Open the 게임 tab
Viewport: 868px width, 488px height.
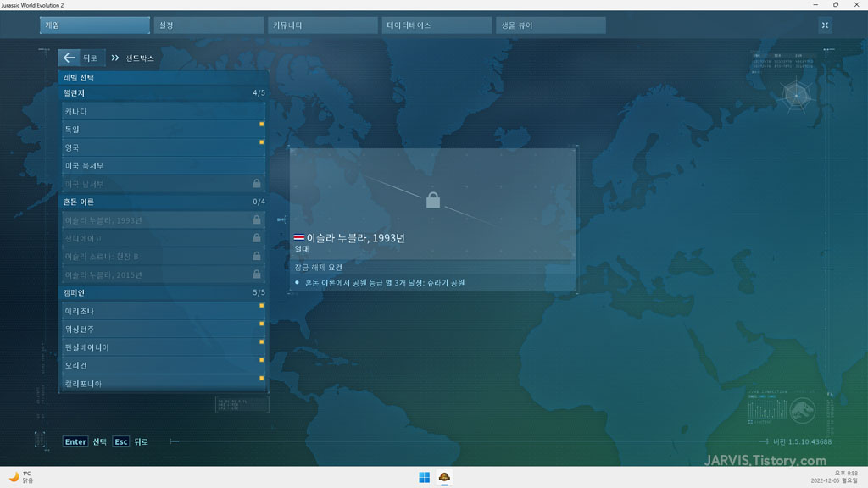[x=95, y=25]
